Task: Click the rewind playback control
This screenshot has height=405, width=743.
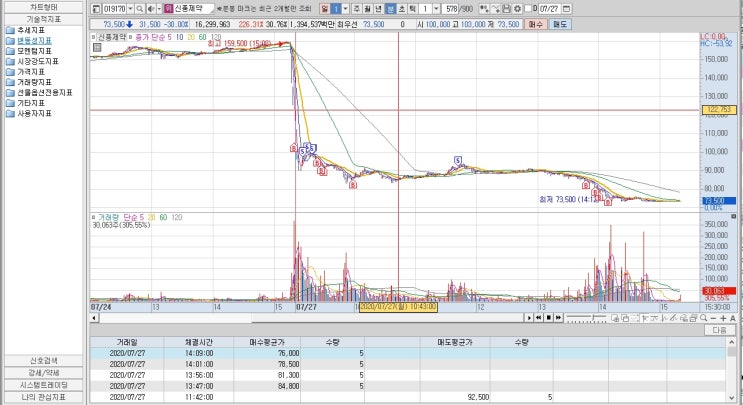Action: pyautogui.click(x=539, y=318)
